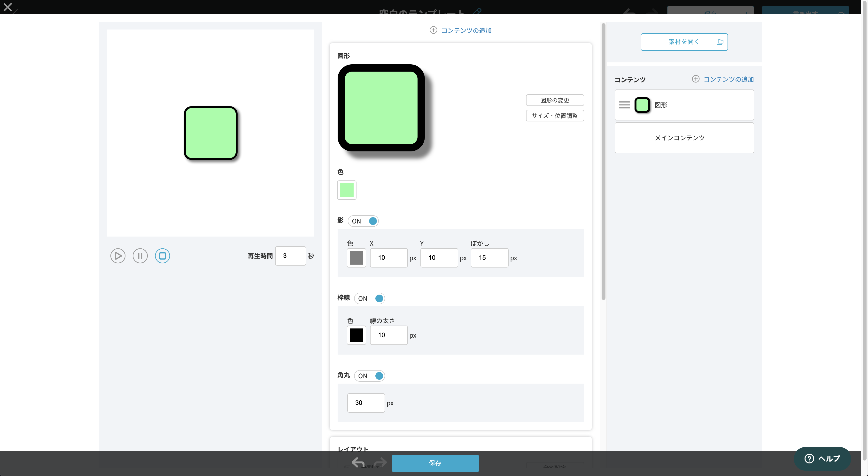Image resolution: width=868 pixels, height=476 pixels.
Task: Open the black border color swatch
Action: 356,335
